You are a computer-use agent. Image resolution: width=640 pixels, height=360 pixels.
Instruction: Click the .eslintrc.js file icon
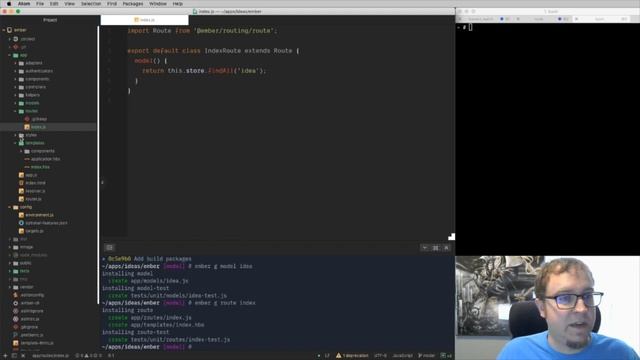[16, 319]
